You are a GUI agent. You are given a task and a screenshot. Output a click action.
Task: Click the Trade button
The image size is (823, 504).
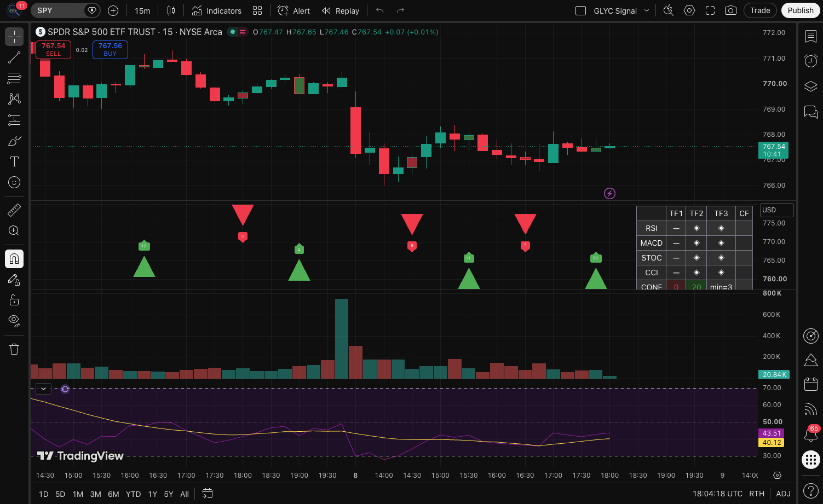(x=760, y=10)
